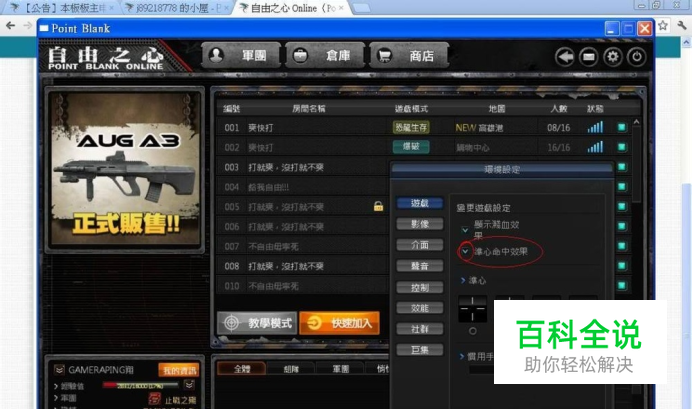Click the teal join icon on room 001
This screenshot has height=409, width=692.
[622, 128]
